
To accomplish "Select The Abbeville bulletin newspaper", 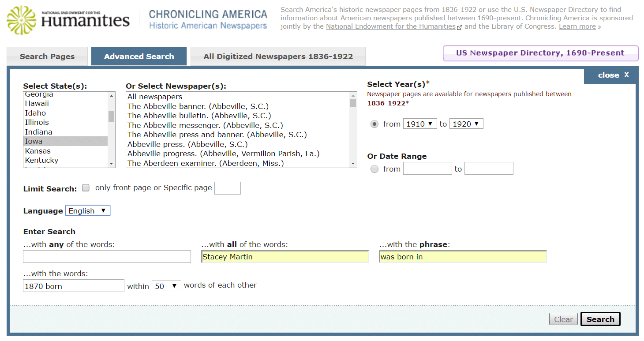I will pyautogui.click(x=238, y=116).
